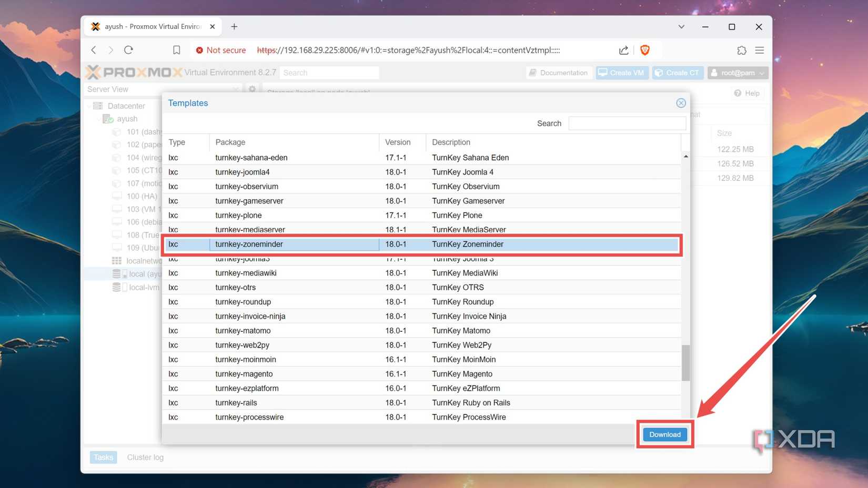The height and width of the screenshot is (488, 868).
Task: Select the turnkey-otrs row
Action: (421, 288)
